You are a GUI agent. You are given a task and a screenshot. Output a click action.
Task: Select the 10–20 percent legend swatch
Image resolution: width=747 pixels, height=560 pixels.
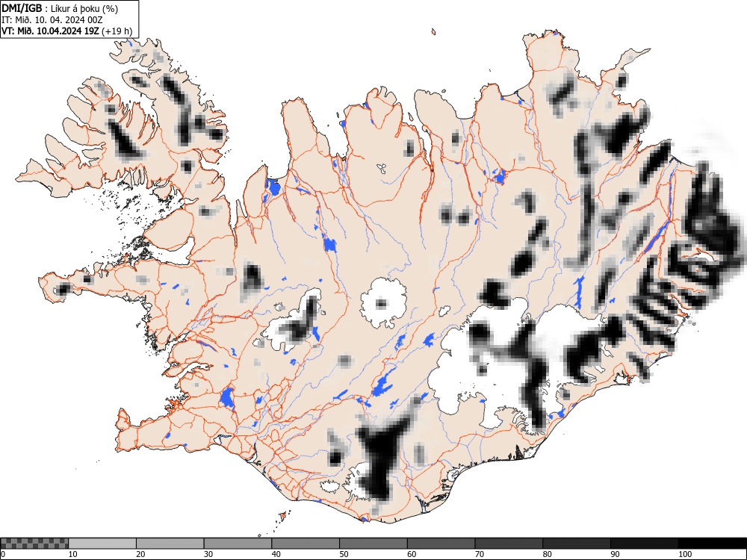point(102,544)
